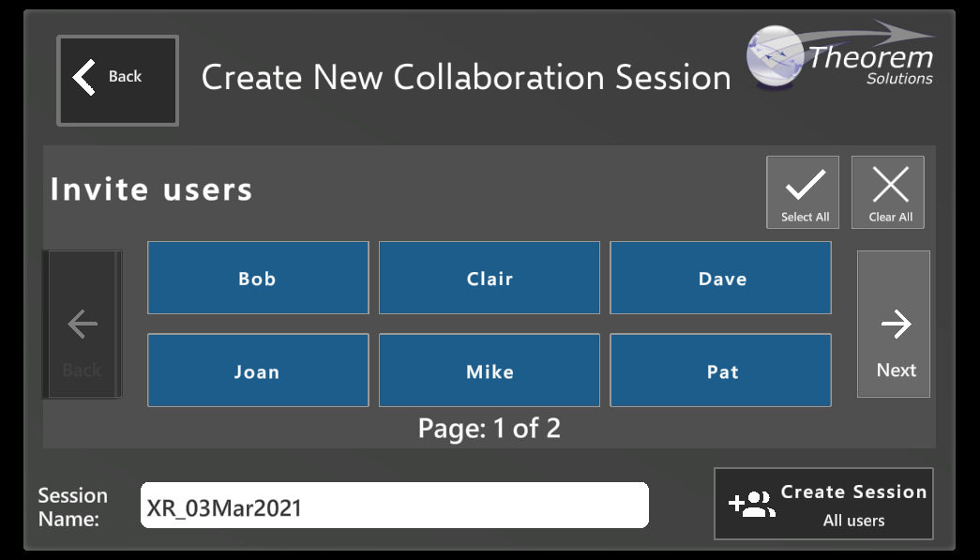The height and width of the screenshot is (560, 980).
Task: Invite Dave to the session
Action: [x=721, y=279]
